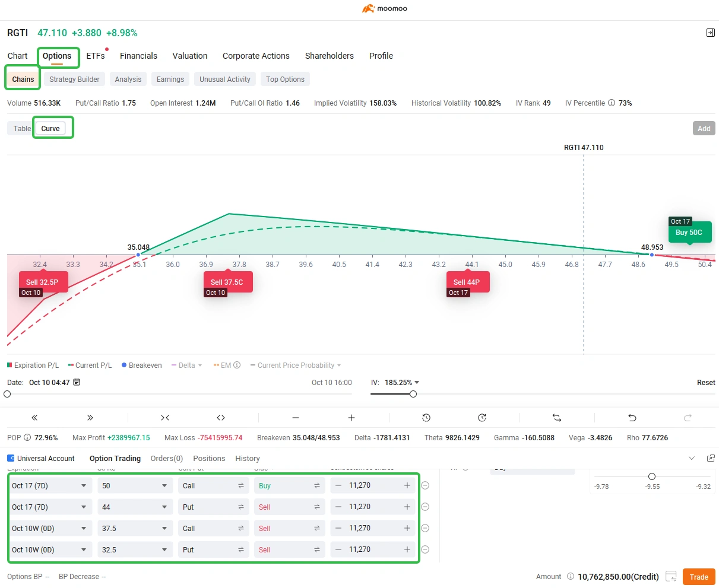Open the Unusual Activity tab
The height and width of the screenshot is (588, 719).
pyautogui.click(x=224, y=79)
